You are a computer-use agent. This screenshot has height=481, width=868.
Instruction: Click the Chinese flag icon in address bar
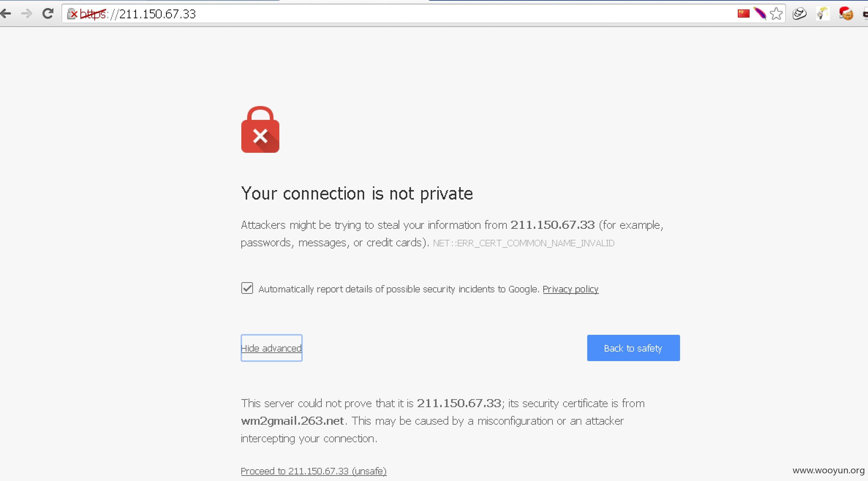point(743,14)
